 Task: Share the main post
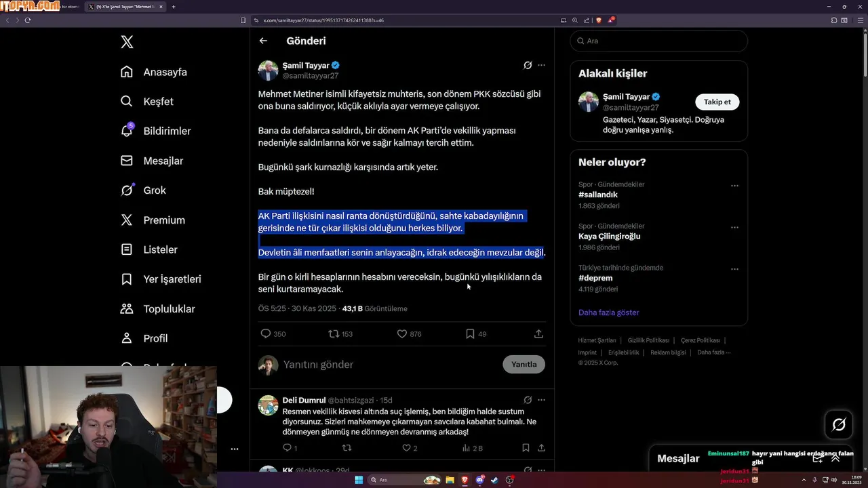538,334
